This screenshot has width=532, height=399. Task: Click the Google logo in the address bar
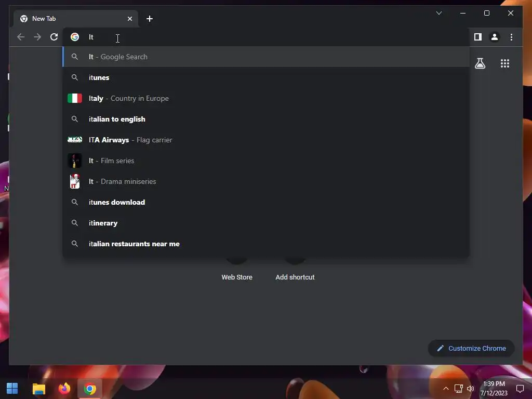(75, 37)
